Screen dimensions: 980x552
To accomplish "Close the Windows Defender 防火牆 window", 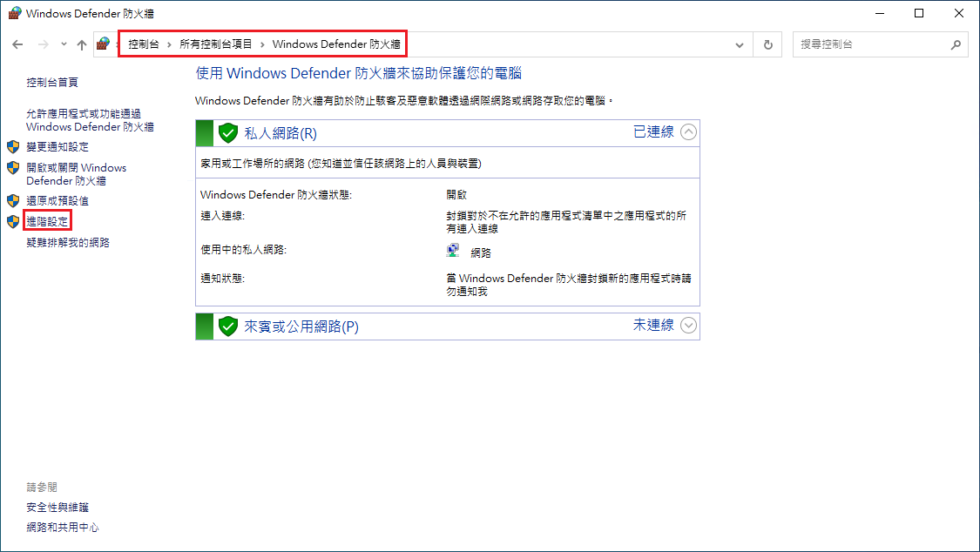I will (x=959, y=13).
